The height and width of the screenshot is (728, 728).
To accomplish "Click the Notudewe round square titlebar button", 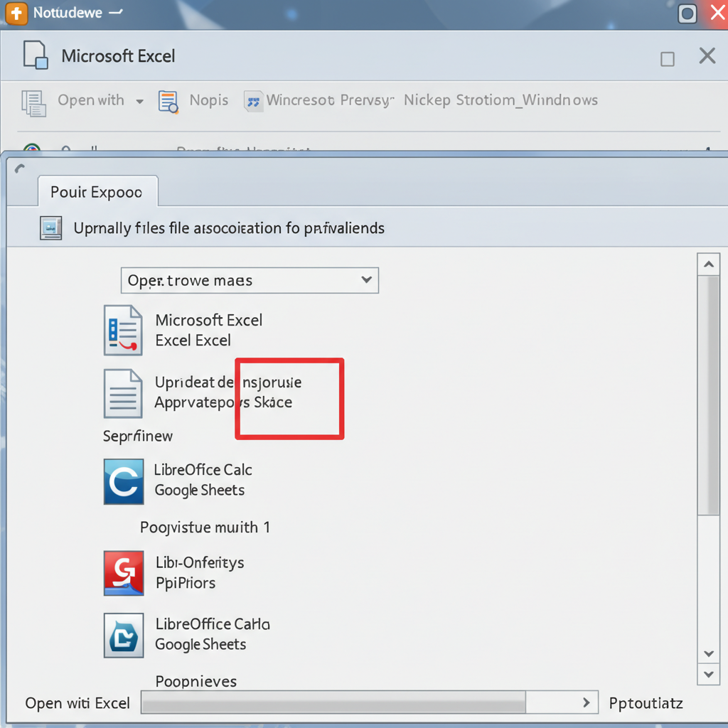I will [687, 14].
